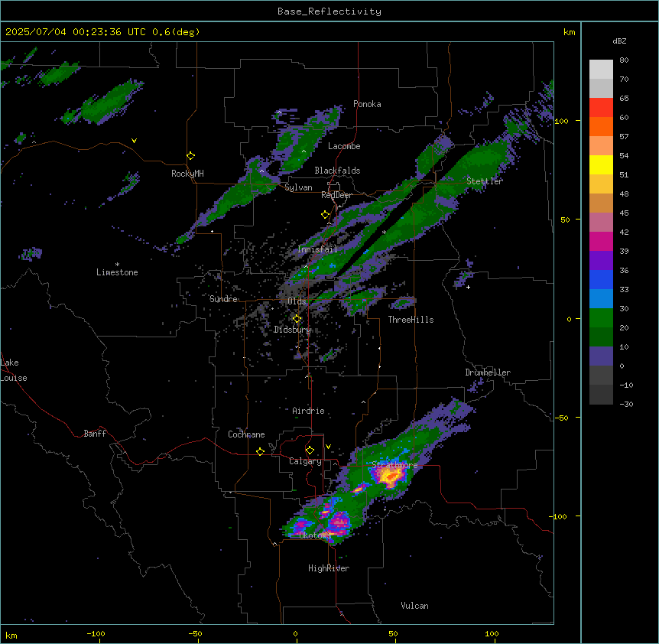Click the Drumheller city label

click(x=488, y=372)
